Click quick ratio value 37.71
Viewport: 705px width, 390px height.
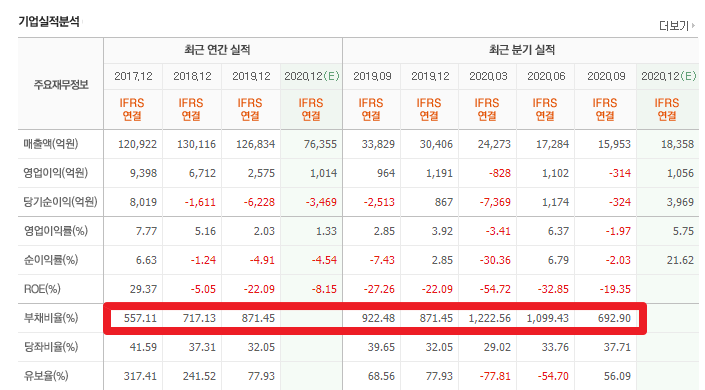(617, 347)
